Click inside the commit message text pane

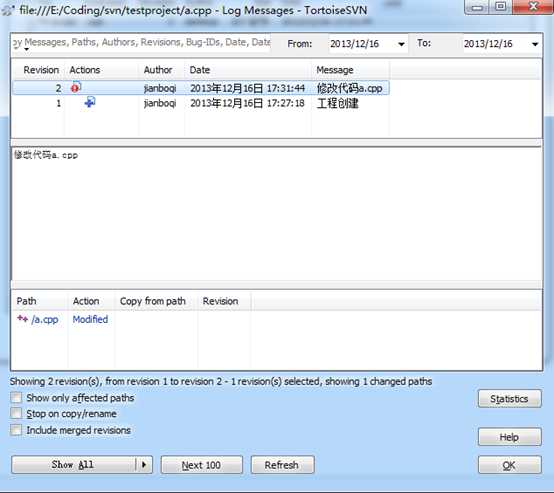pyautogui.click(x=277, y=214)
